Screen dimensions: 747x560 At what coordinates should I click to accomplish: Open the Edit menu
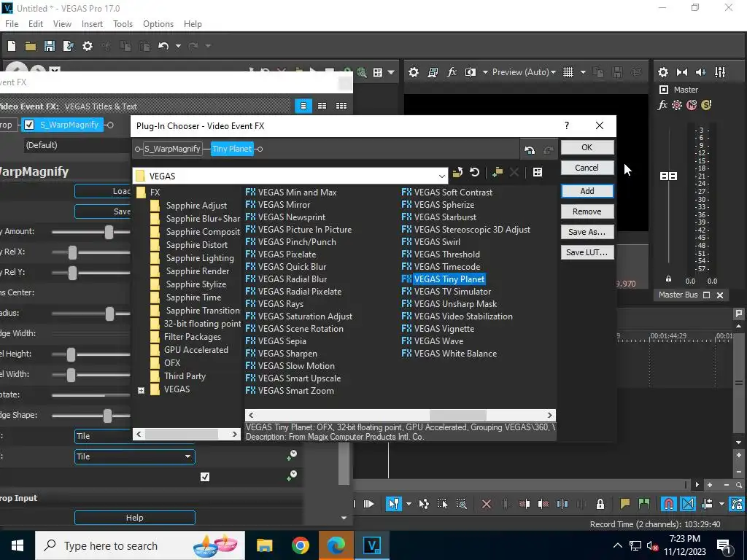pos(36,24)
